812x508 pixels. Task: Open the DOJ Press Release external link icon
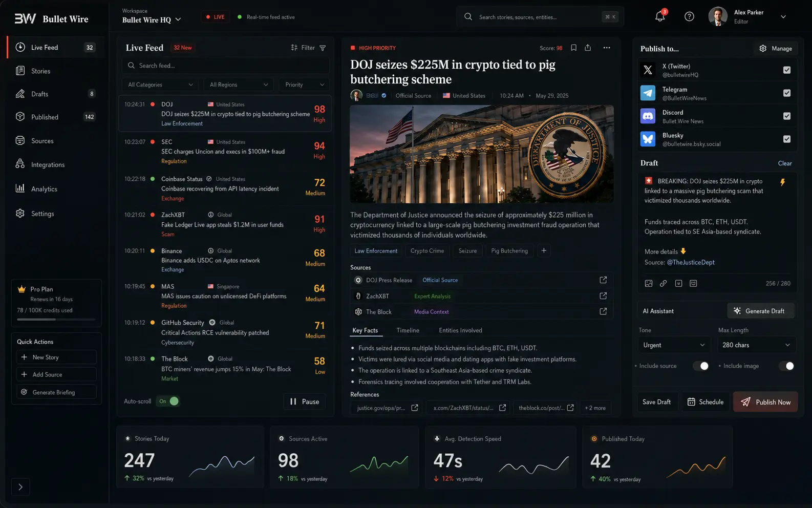(x=603, y=280)
